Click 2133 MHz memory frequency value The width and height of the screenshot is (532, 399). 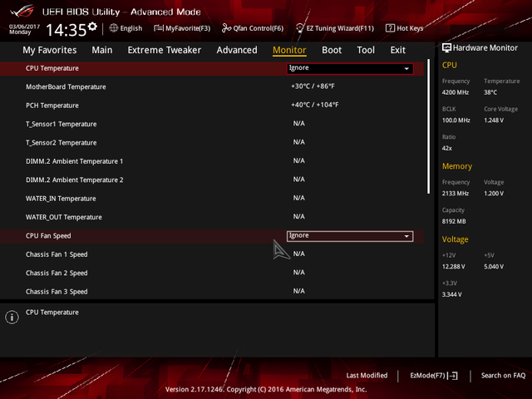click(x=456, y=194)
